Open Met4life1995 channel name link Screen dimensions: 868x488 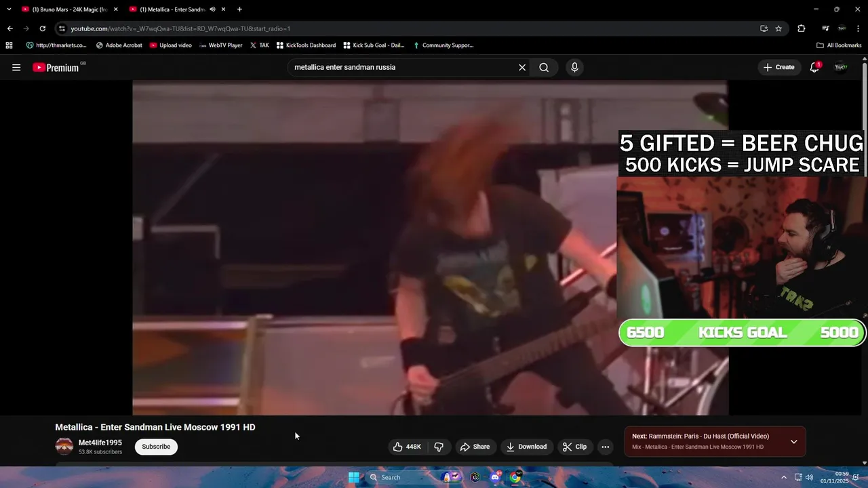click(x=100, y=443)
